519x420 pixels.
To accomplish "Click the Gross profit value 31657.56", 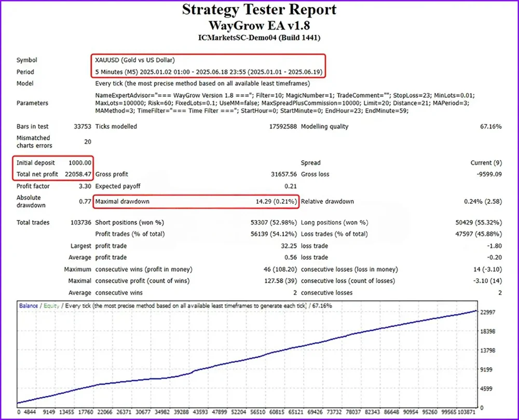I will (x=284, y=174).
